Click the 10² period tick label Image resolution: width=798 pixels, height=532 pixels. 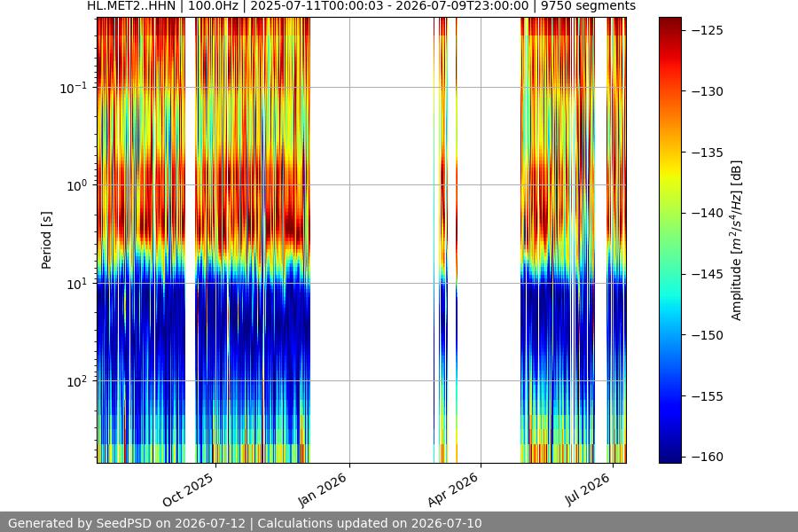(76, 381)
